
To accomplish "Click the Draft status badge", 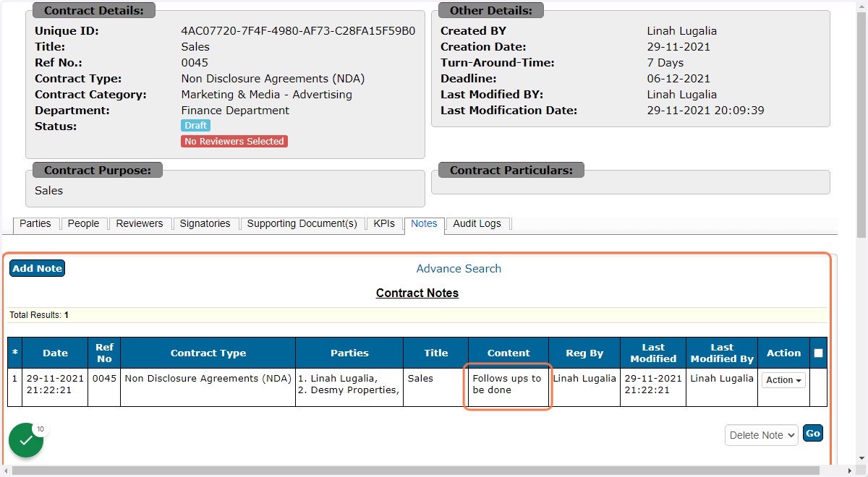I will (195, 126).
